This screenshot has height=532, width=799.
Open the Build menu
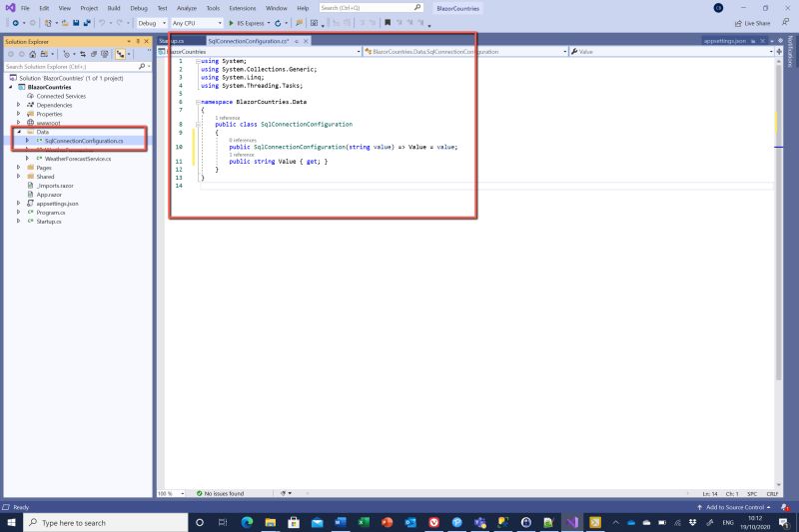pyautogui.click(x=114, y=8)
